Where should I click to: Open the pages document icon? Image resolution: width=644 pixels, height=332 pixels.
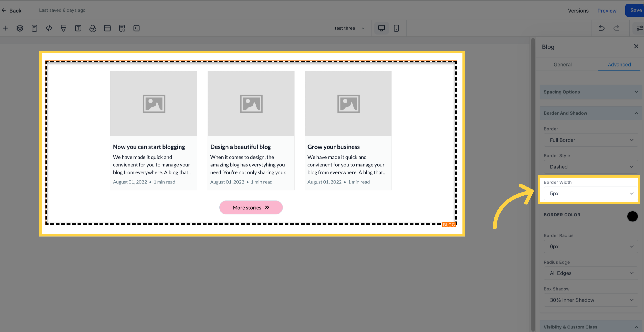coord(35,28)
